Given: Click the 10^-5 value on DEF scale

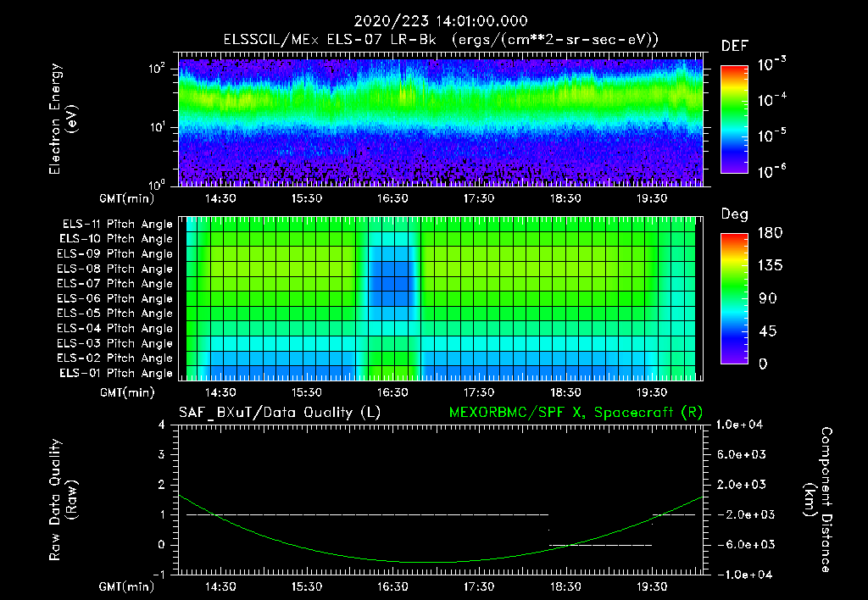Looking at the screenshot, I should point(771,136).
